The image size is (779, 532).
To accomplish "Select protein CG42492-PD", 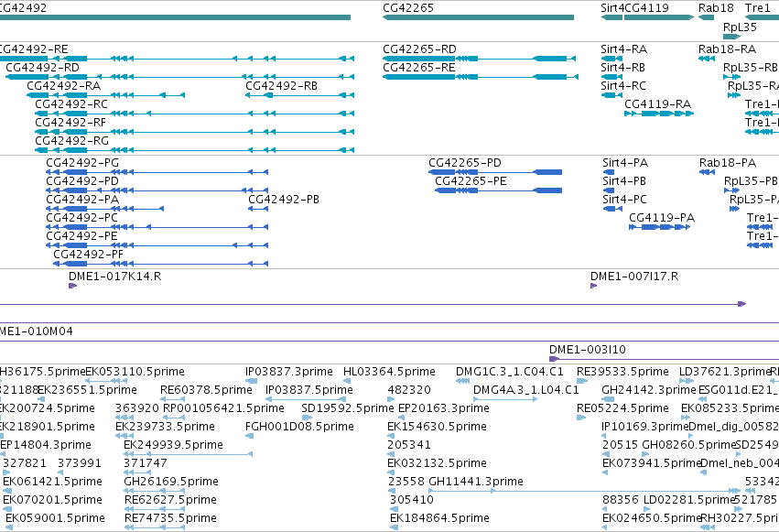I will 157,190.
